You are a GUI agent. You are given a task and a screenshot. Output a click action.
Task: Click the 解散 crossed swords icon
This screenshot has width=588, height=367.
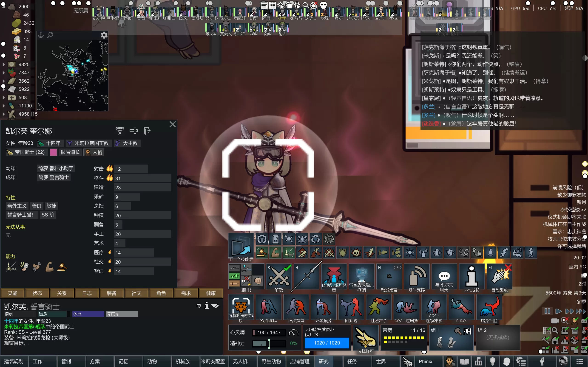pos(278,277)
